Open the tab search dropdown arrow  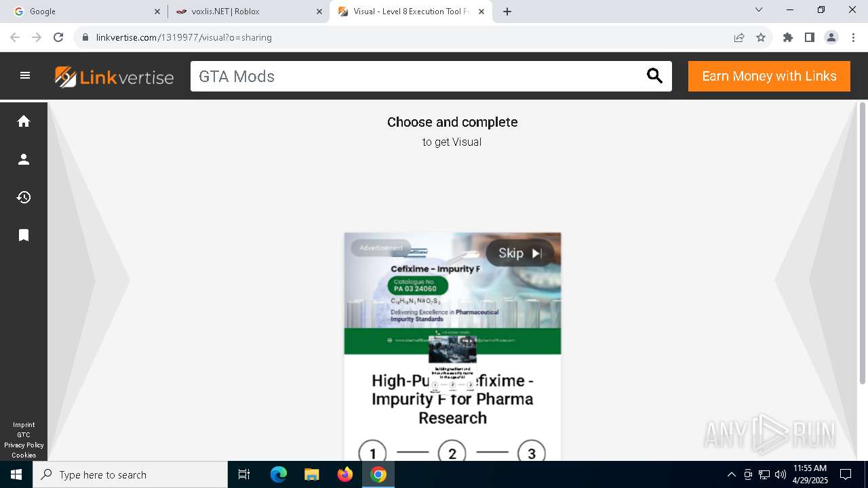(759, 10)
